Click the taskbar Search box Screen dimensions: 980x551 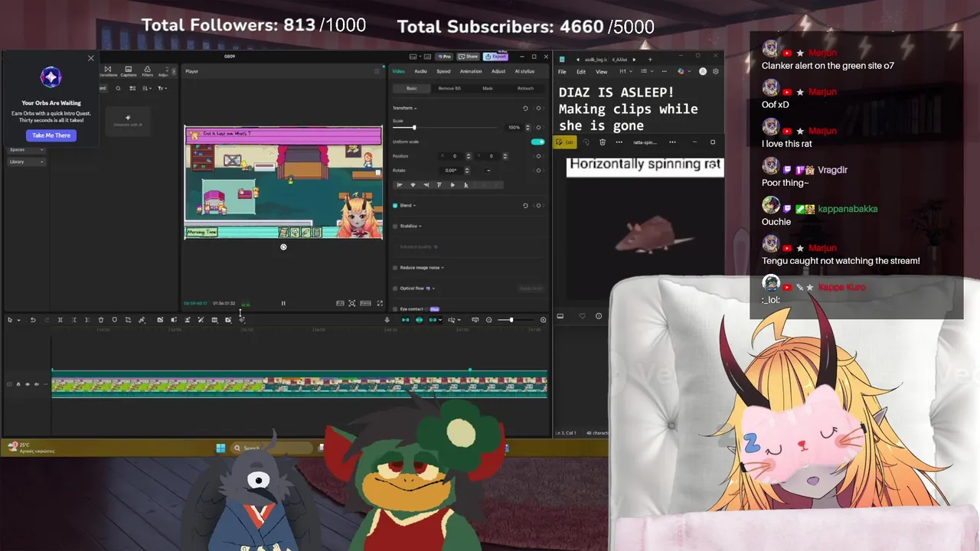click(x=272, y=448)
